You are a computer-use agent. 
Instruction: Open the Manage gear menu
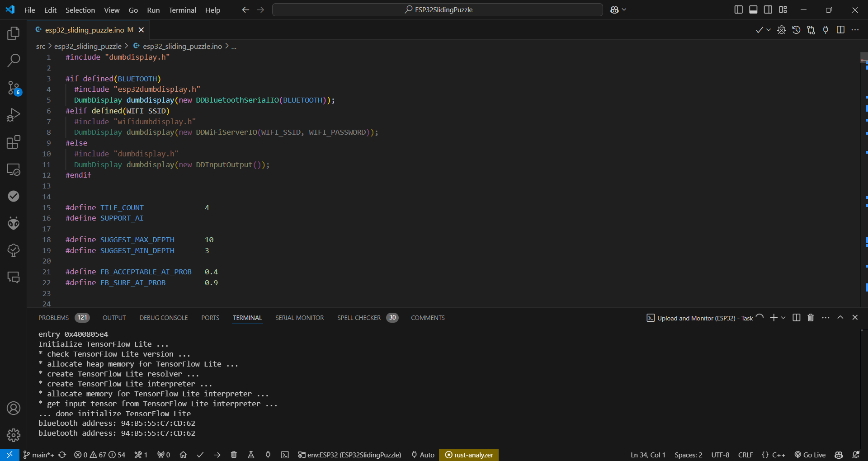[x=14, y=435]
